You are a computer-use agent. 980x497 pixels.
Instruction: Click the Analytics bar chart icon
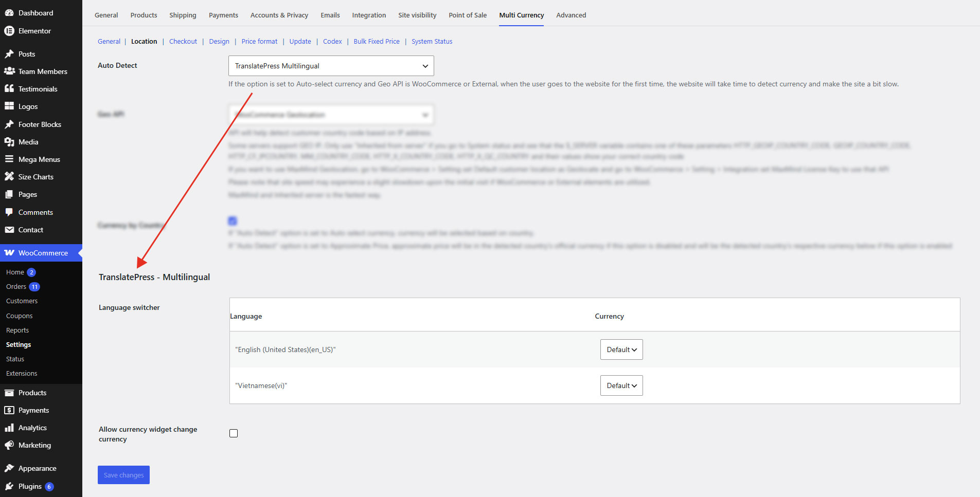(9, 428)
